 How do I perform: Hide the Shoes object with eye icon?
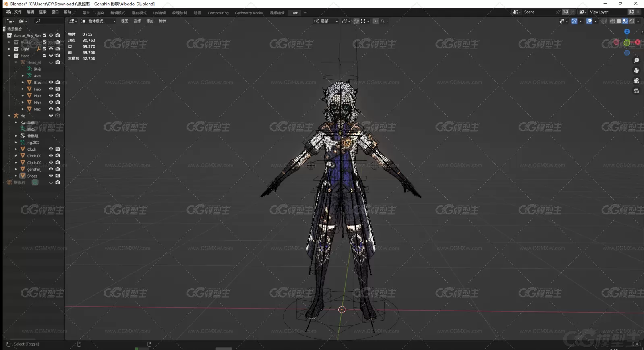coord(51,176)
